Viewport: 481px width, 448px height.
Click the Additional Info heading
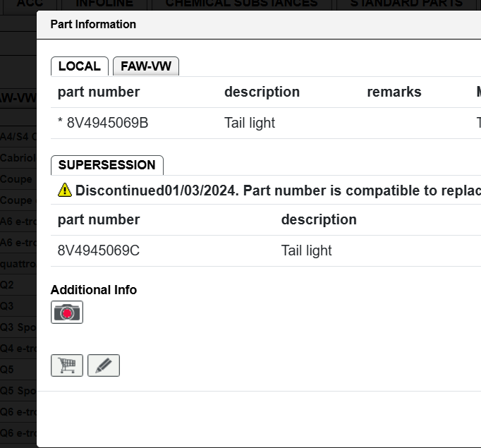point(94,290)
